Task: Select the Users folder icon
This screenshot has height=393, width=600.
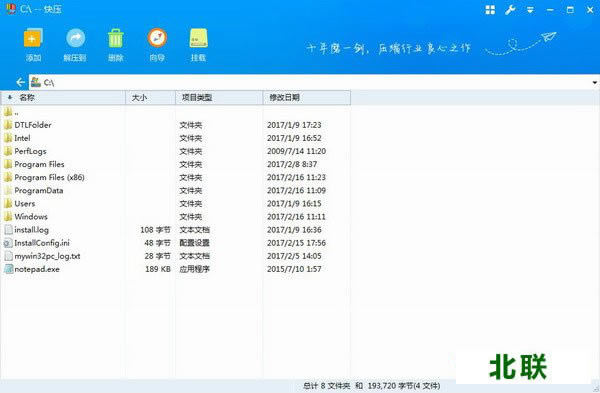Action: [8, 203]
